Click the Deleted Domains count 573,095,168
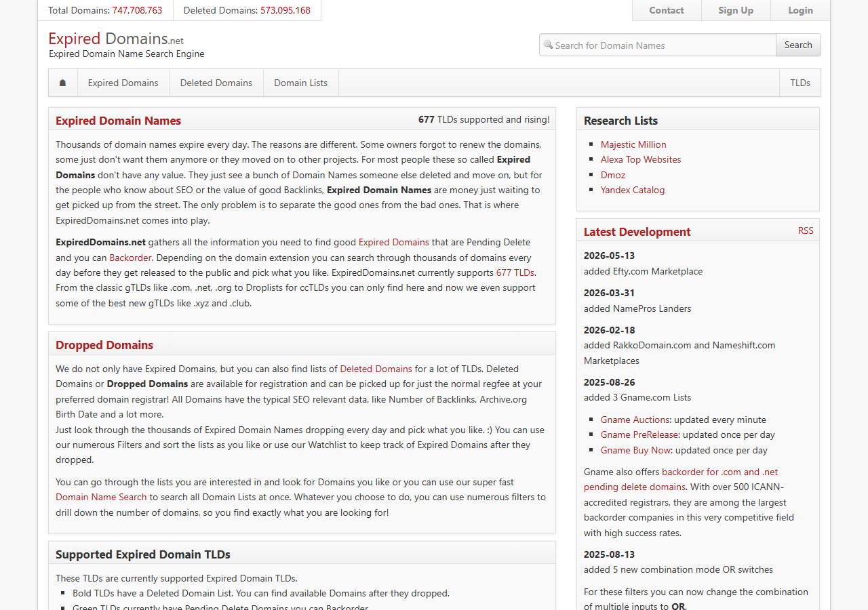This screenshot has height=610, width=868. (285, 10)
